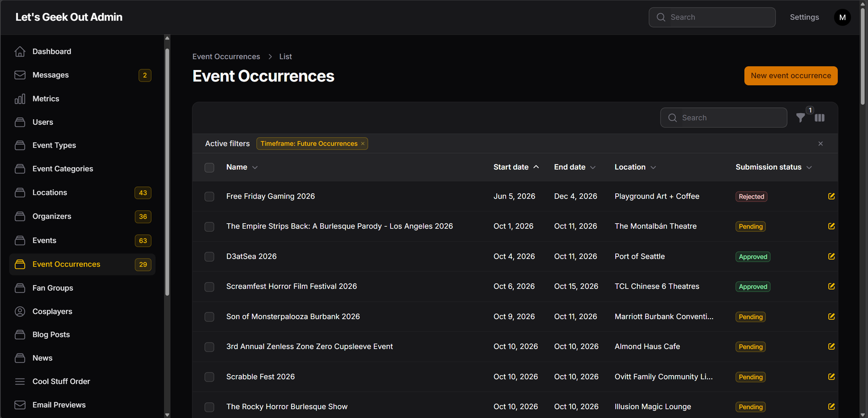
Task: Open Locations sidebar item
Action: click(x=82, y=193)
